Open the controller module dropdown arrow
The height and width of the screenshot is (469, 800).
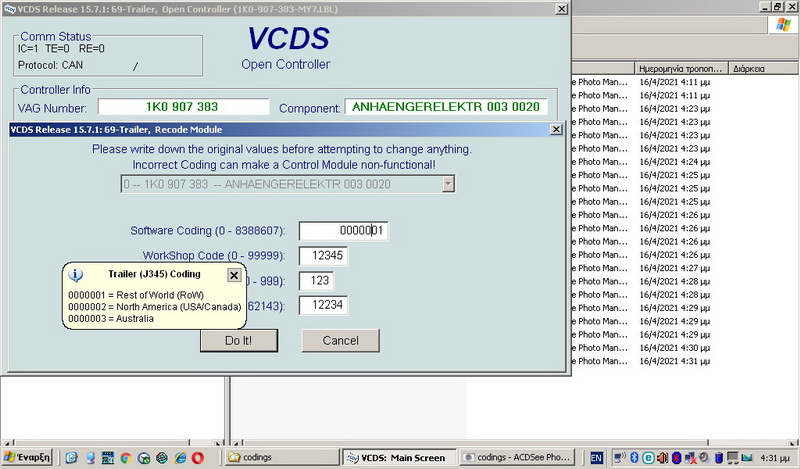[x=448, y=184]
